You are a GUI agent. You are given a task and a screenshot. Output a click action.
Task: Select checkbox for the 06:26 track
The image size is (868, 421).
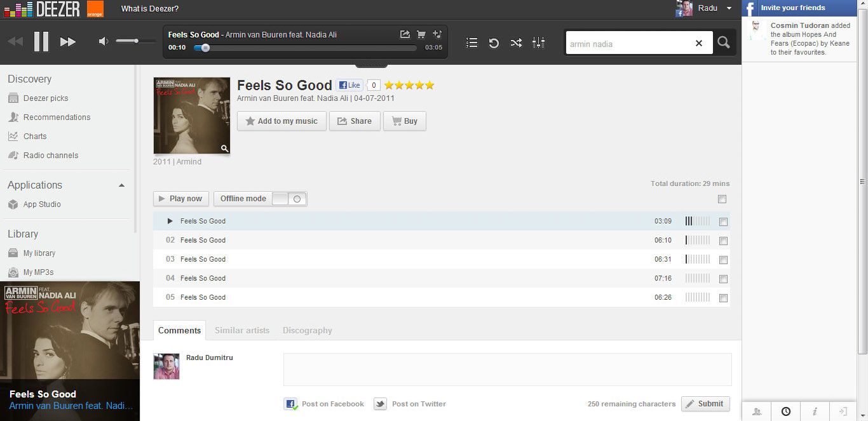click(x=723, y=298)
